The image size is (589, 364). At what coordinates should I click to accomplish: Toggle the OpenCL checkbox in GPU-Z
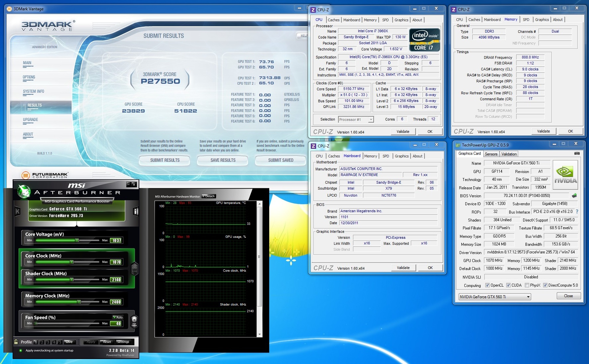click(x=487, y=285)
